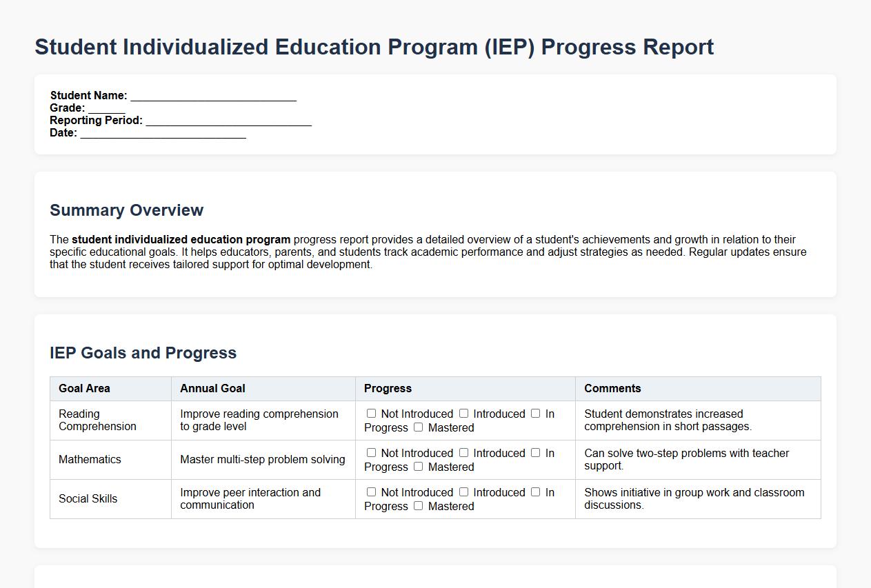
Task: Check 'Not Introduced' for Mathematics goal
Action: coord(371,453)
